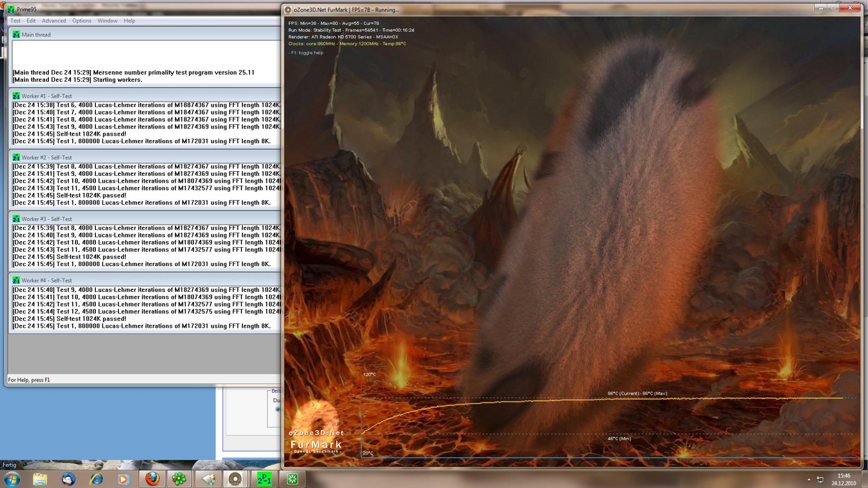The width and height of the screenshot is (868, 488).
Task: Click the 120°C graph axis label
Action: pyautogui.click(x=369, y=374)
